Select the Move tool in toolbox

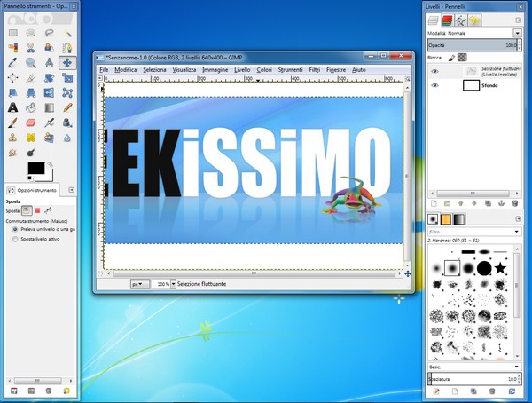tap(67, 63)
